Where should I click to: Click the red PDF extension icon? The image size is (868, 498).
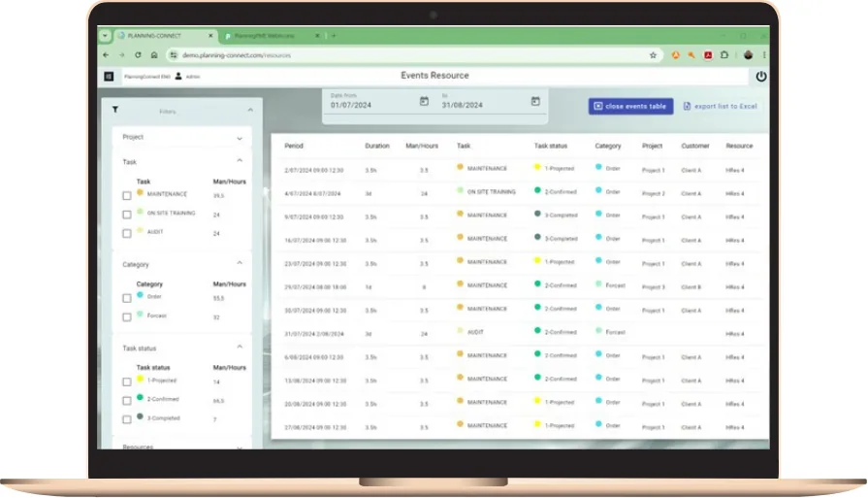(708, 54)
